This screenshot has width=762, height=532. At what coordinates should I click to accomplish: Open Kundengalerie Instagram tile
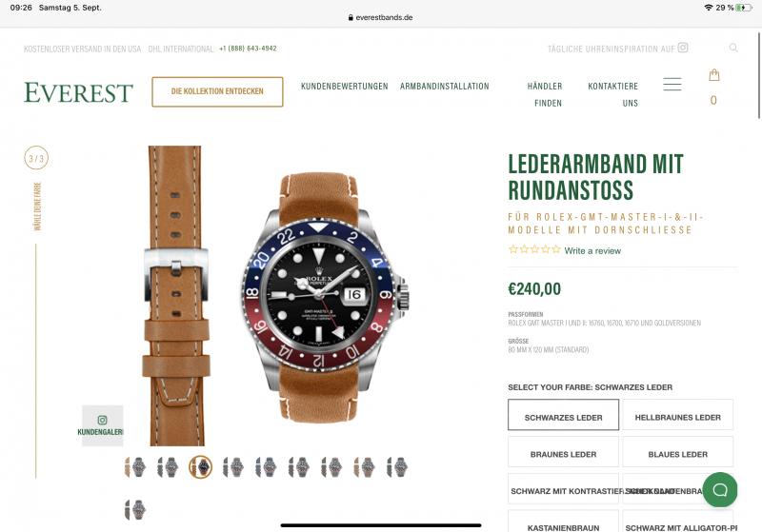[x=103, y=425]
